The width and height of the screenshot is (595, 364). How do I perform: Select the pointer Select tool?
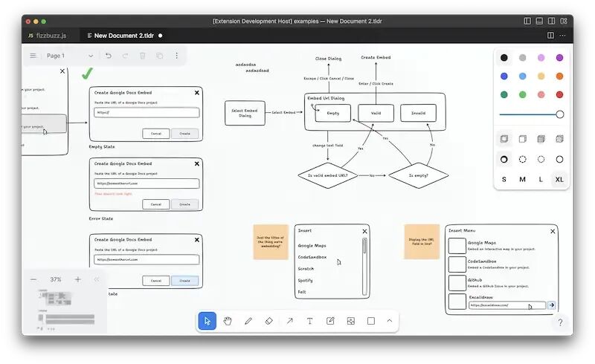point(208,321)
